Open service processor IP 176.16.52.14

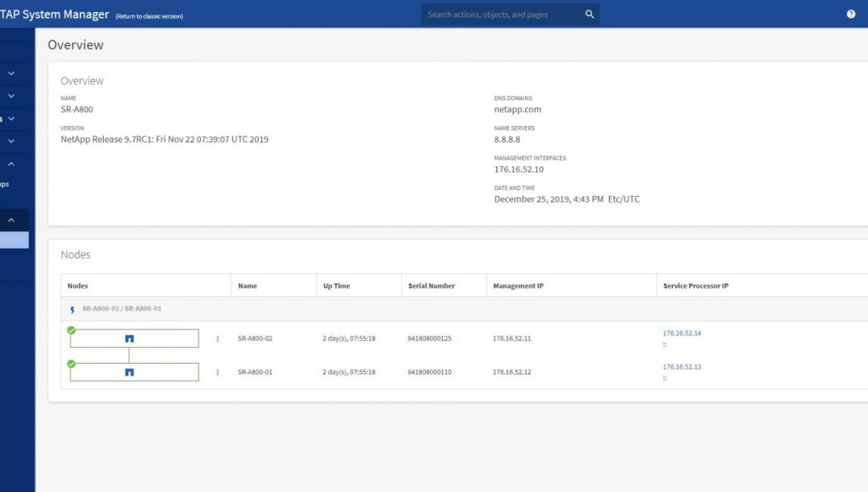(x=682, y=333)
